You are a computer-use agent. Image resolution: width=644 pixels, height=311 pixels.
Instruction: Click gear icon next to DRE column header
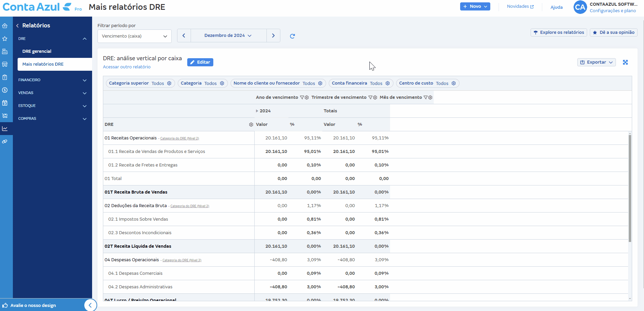point(251,125)
